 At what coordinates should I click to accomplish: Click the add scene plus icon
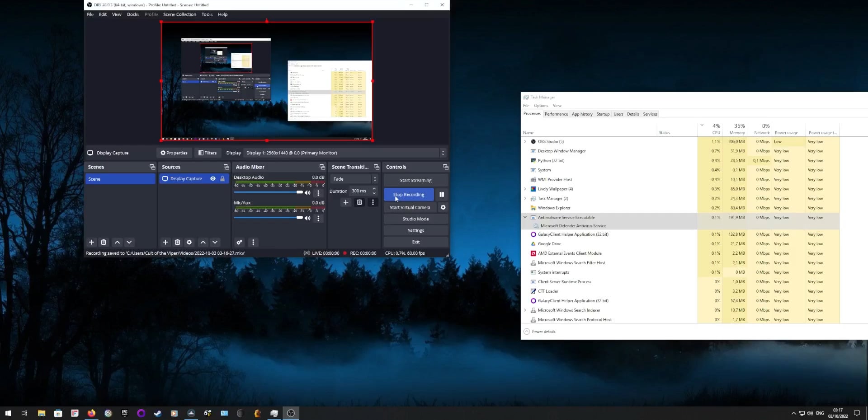click(91, 243)
